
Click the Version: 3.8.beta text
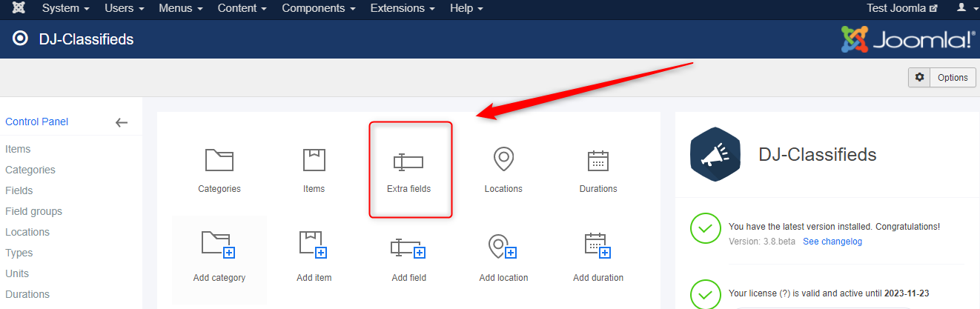tap(762, 242)
